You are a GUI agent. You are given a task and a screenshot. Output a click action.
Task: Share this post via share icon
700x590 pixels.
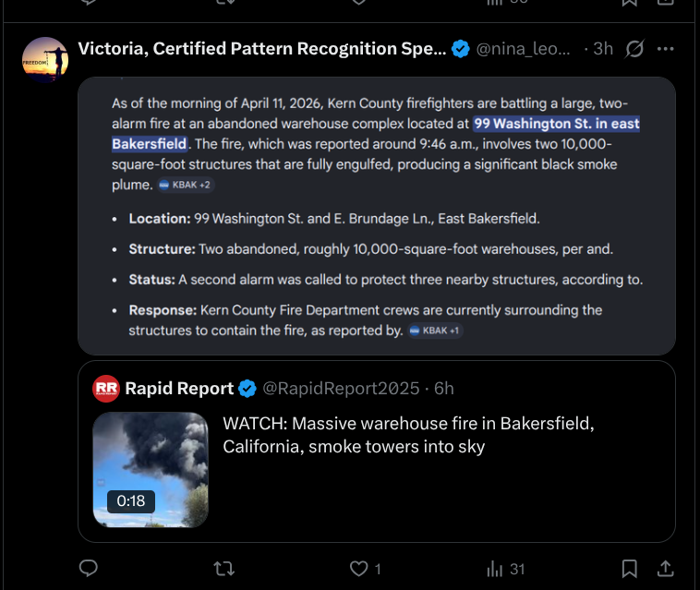tap(665, 568)
